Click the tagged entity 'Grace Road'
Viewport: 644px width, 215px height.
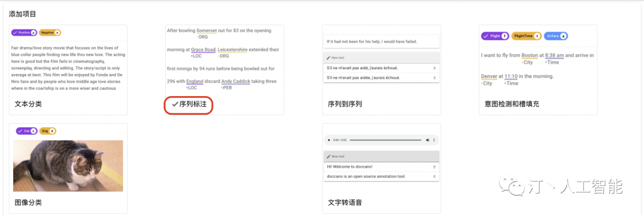203,50
